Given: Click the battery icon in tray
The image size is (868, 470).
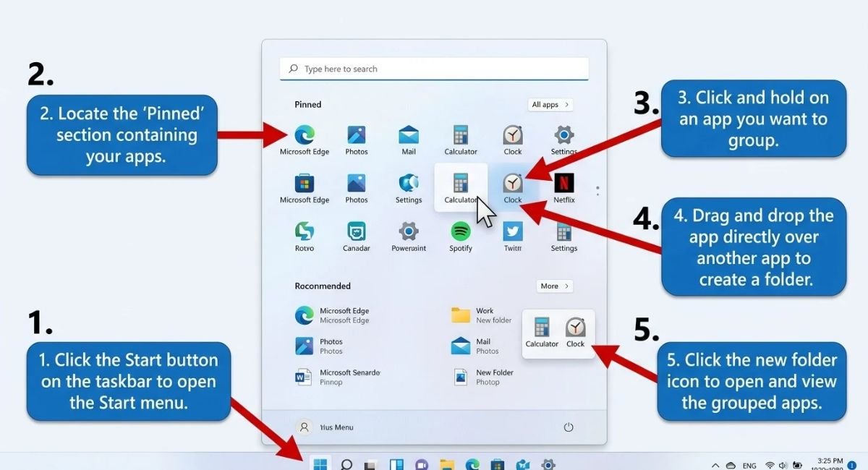Looking at the screenshot, I should (x=797, y=465).
